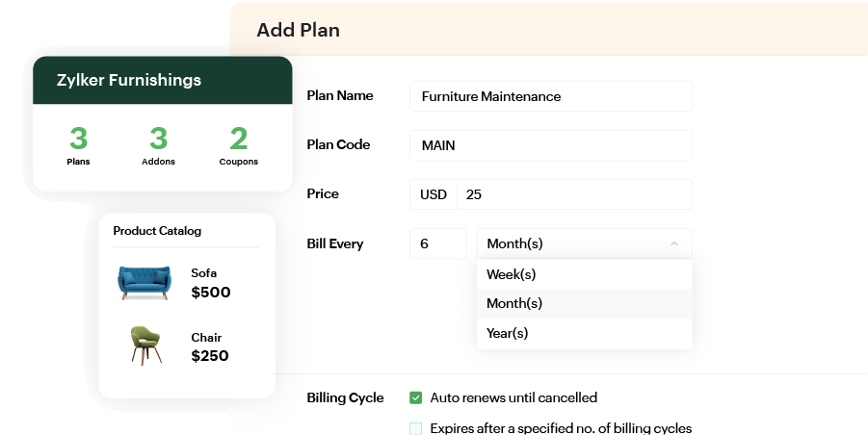The image size is (868, 435).
Task: Collapse the Bill Every dropdown chevron
Action: click(673, 243)
